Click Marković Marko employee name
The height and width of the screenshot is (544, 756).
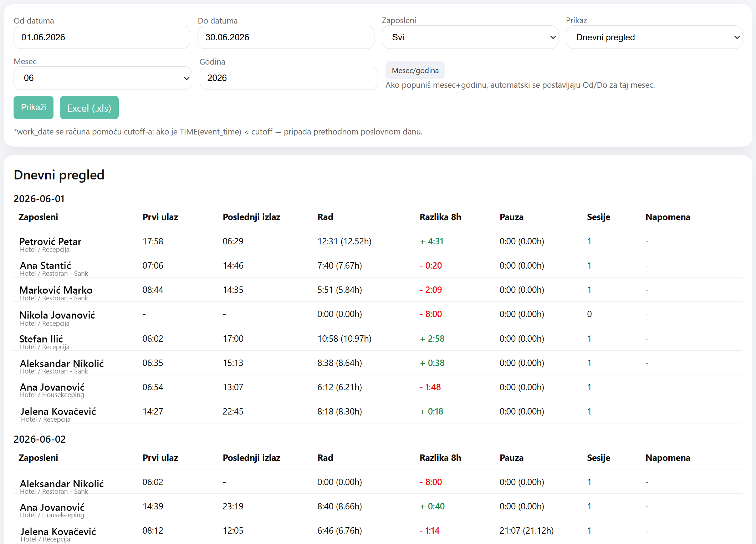(56, 290)
